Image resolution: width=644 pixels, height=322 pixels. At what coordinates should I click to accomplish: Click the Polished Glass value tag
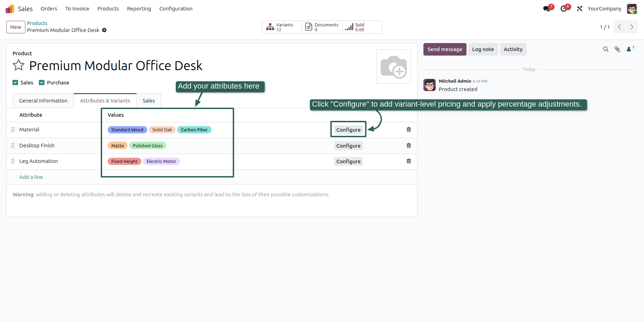(x=148, y=146)
